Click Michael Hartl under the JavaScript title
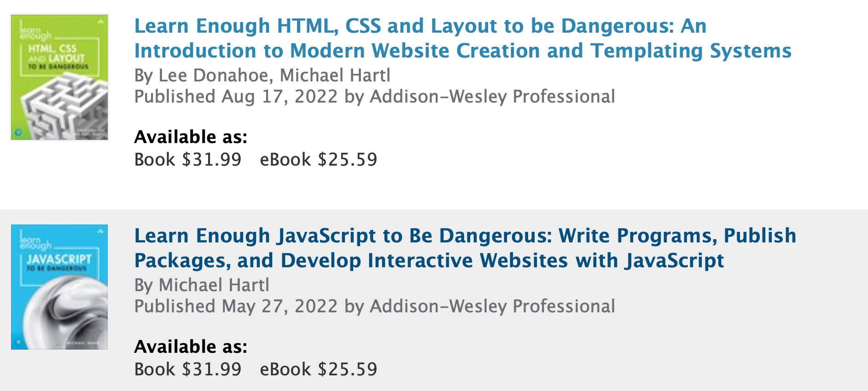Image resolution: width=868 pixels, height=391 pixels. pyautogui.click(x=214, y=285)
